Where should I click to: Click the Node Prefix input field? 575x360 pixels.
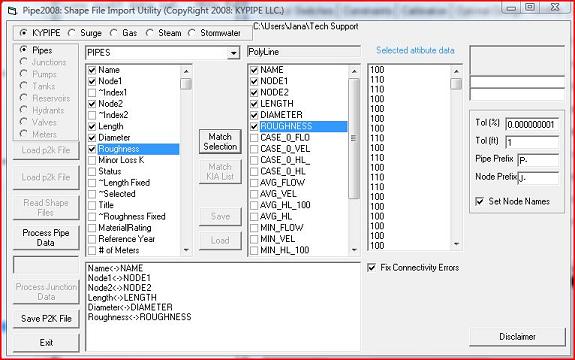tap(538, 178)
